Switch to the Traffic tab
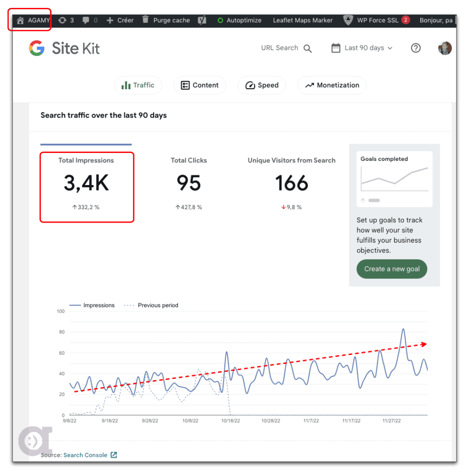 (138, 85)
